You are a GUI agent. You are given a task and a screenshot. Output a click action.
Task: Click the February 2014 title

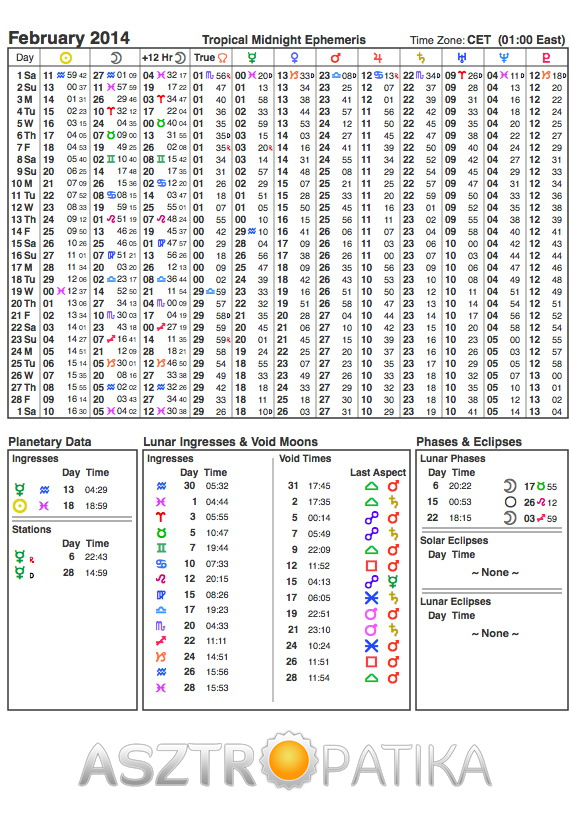[x=69, y=38]
